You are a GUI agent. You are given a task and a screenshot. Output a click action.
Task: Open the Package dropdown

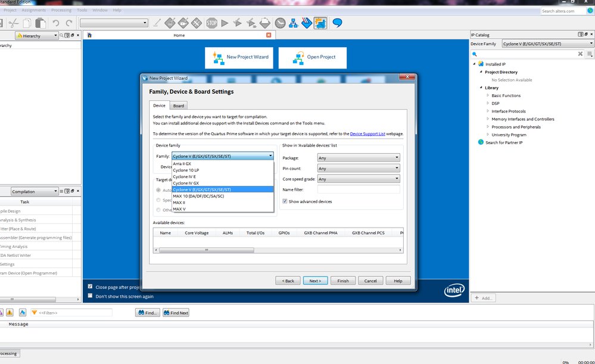pyautogui.click(x=358, y=158)
